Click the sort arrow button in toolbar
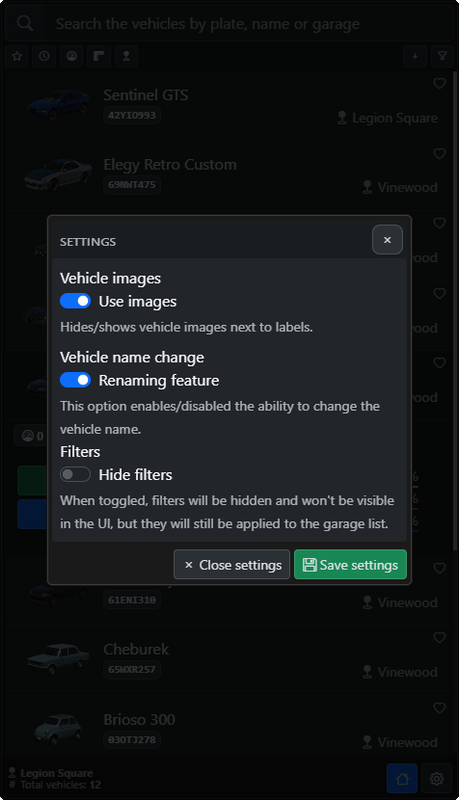The height and width of the screenshot is (800, 459). 415,56
